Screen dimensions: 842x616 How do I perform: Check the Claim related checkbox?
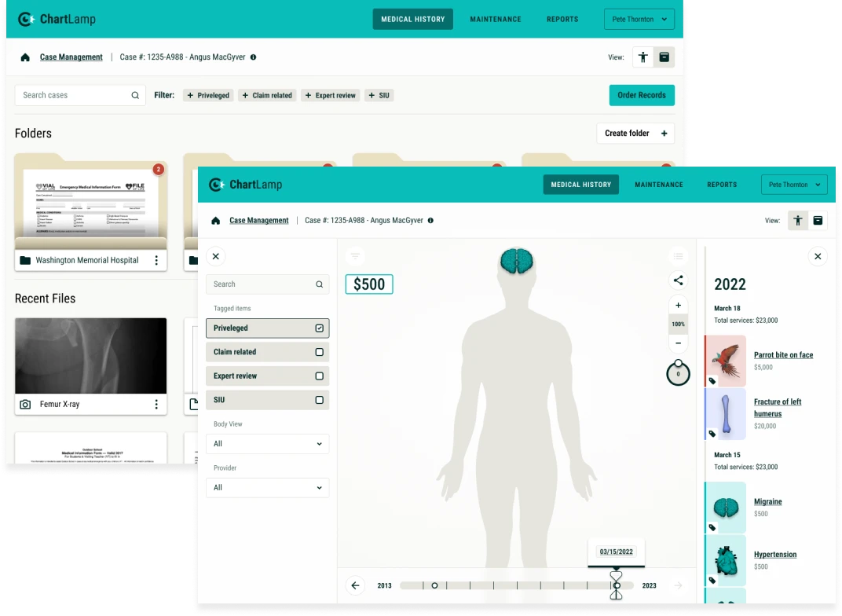pyautogui.click(x=320, y=352)
